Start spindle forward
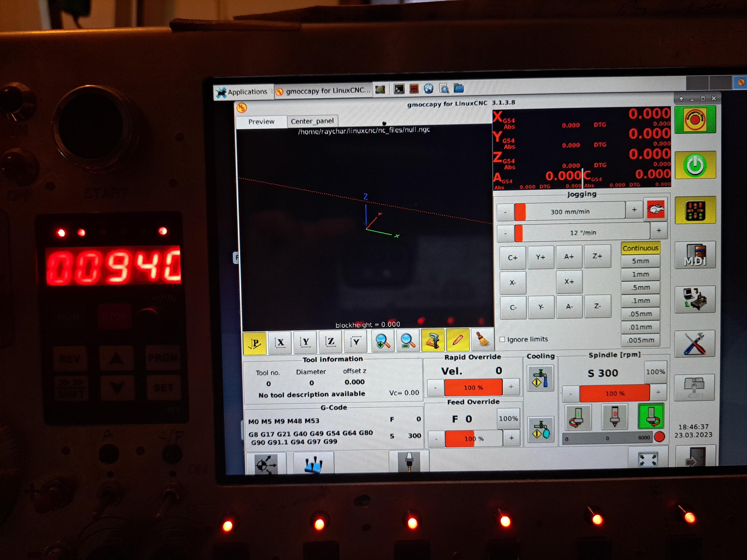The width and height of the screenshot is (747, 560). [x=651, y=416]
